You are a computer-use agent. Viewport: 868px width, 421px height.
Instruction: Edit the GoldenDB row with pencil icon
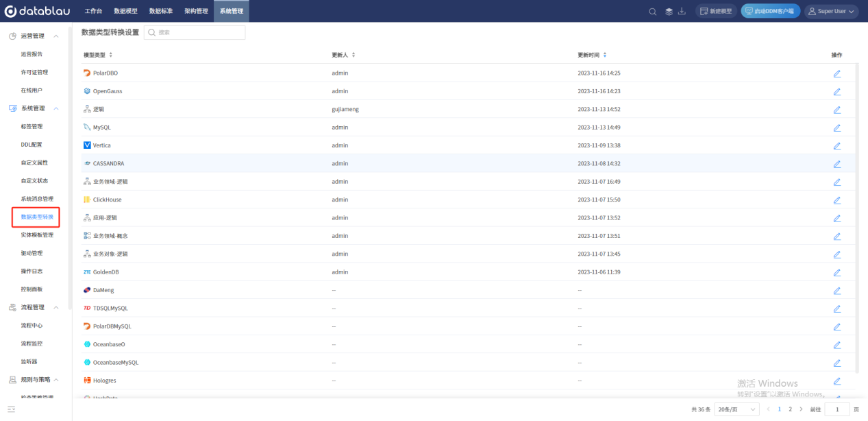point(836,272)
